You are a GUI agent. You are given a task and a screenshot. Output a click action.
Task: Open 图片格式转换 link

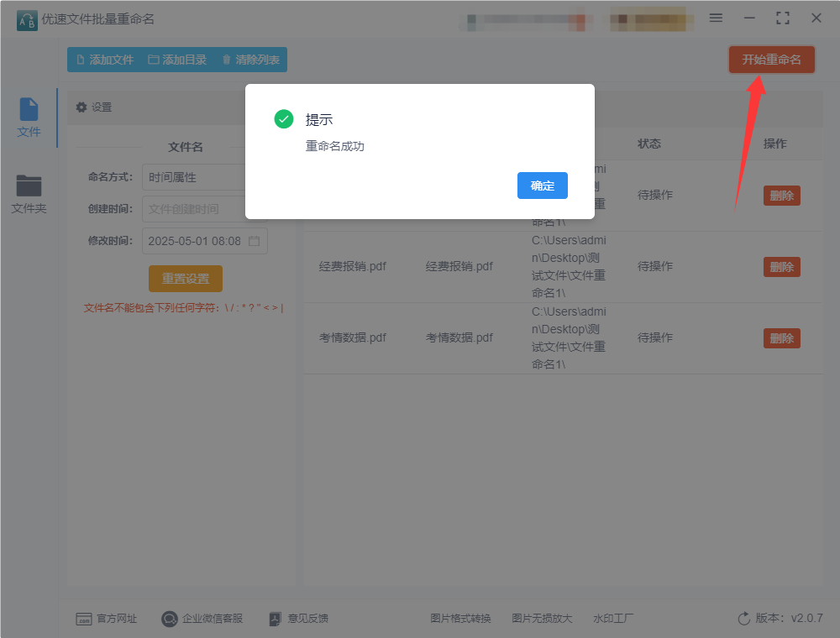[x=460, y=619]
